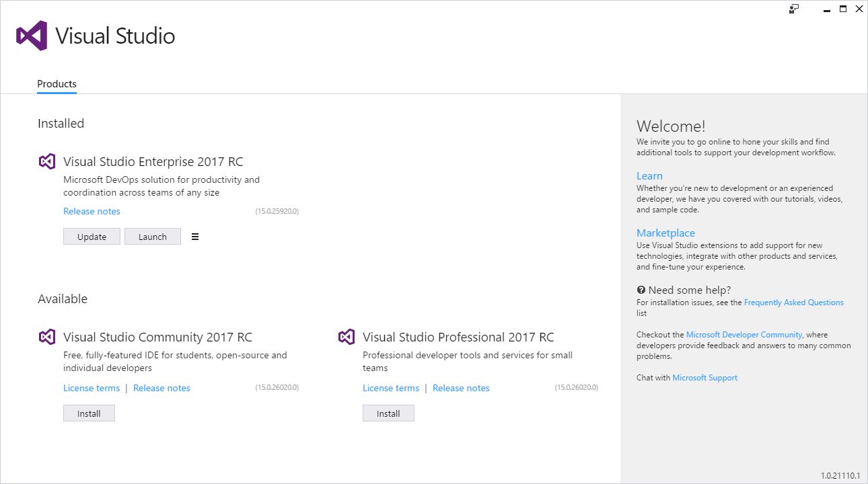Open the hamburger menu next to Launch
The image size is (868, 484).
195,237
